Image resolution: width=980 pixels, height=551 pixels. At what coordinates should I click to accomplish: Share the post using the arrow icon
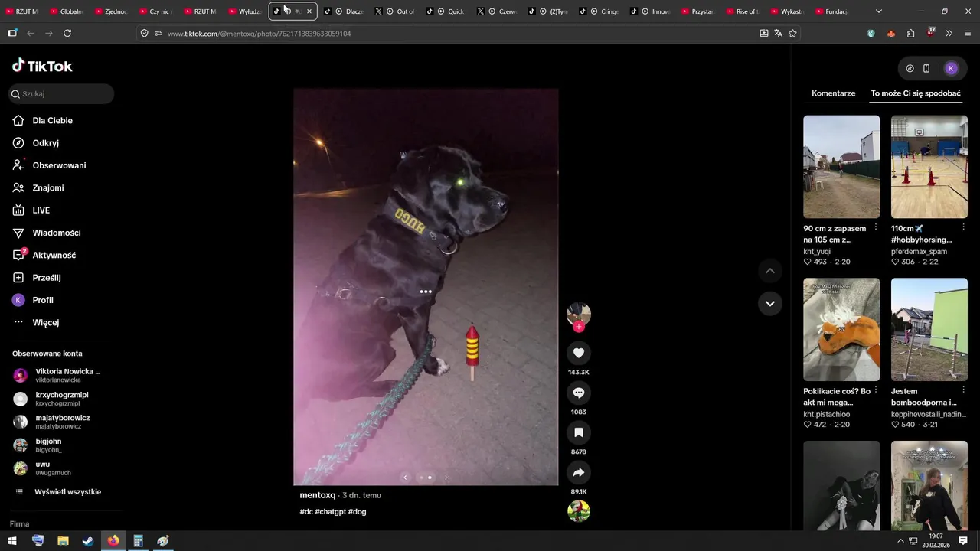579,472
